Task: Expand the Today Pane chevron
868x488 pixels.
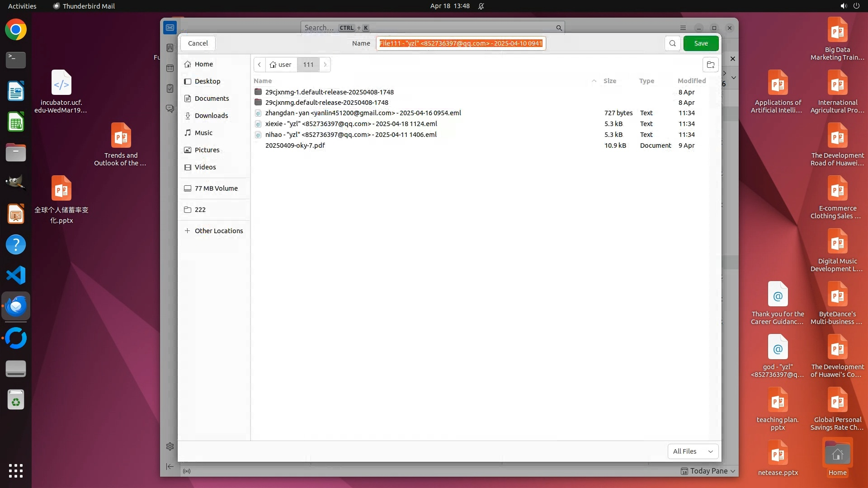Action: [x=733, y=471]
